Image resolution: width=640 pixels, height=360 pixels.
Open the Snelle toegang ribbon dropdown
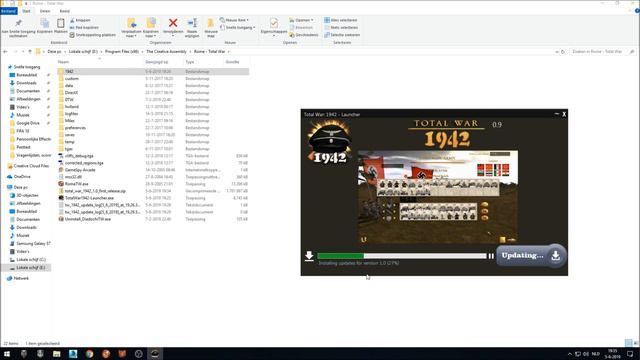pyautogui.click(x=238, y=27)
